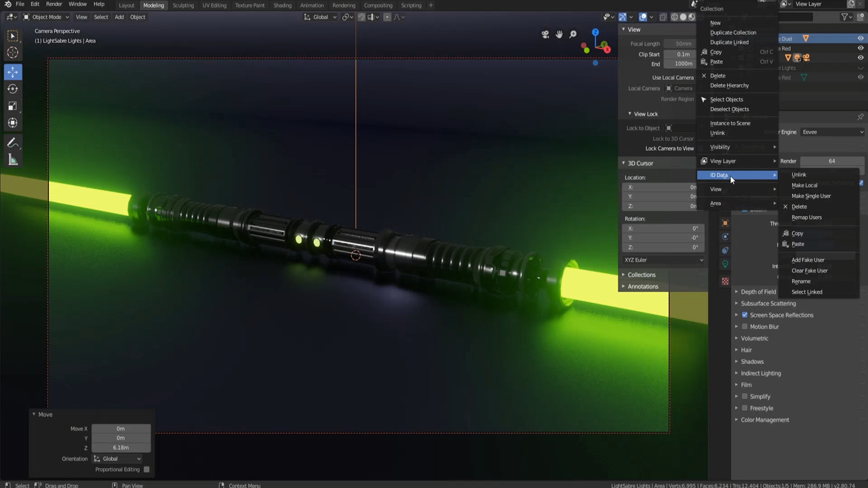Viewport: 868px width, 488px height.
Task: Choose the Annotate pencil tool
Action: pyautogui.click(x=12, y=143)
